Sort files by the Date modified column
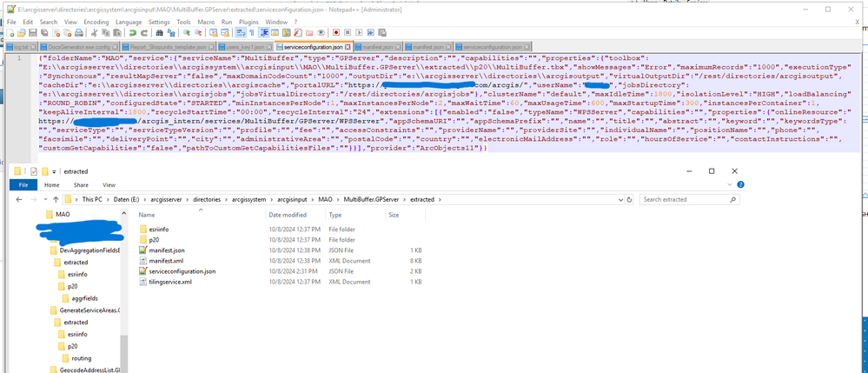868x373 pixels. point(288,215)
